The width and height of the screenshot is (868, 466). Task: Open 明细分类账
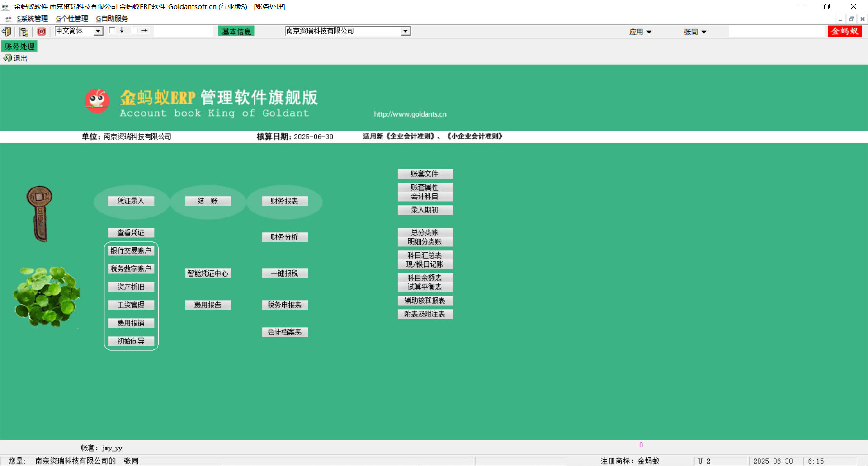click(x=425, y=242)
